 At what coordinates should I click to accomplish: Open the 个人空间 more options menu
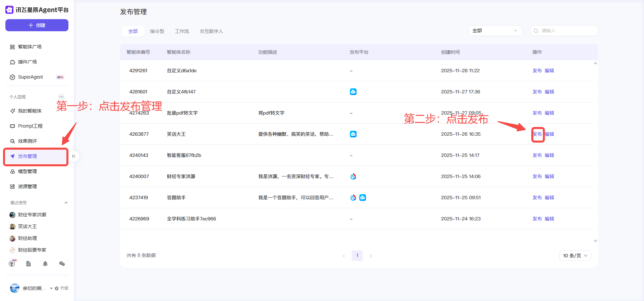point(61,97)
